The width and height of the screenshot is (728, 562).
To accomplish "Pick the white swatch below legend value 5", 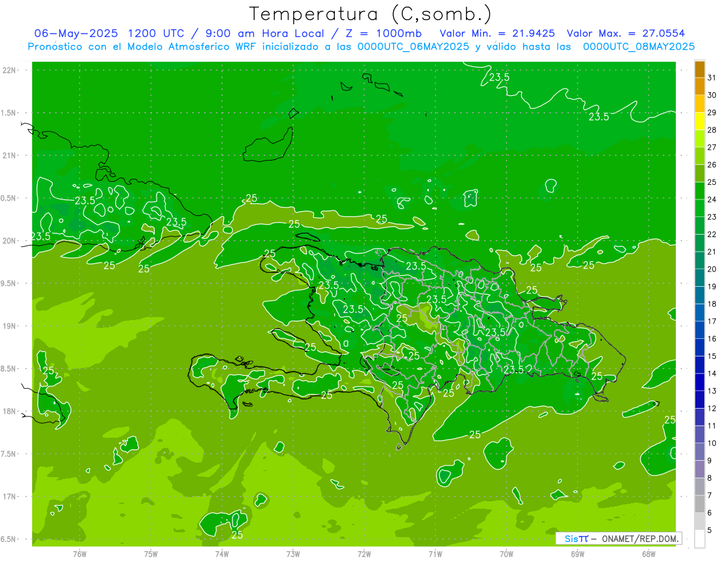I will coord(699,539).
